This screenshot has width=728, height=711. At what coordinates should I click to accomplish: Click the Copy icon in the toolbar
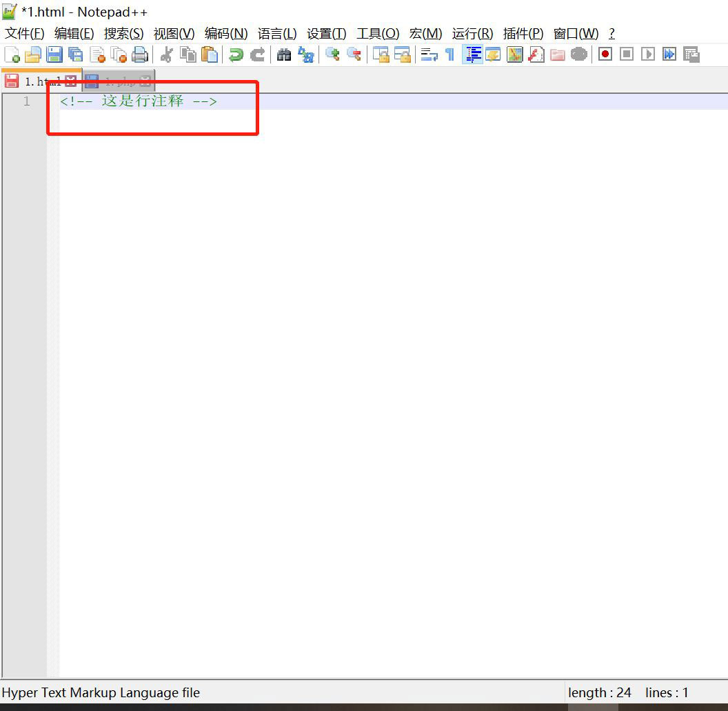[x=188, y=54]
